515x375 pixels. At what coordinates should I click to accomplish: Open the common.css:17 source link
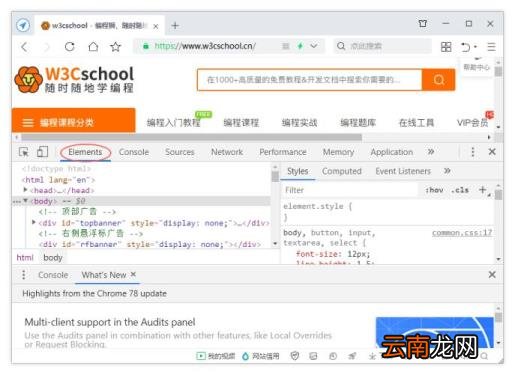tap(462, 233)
